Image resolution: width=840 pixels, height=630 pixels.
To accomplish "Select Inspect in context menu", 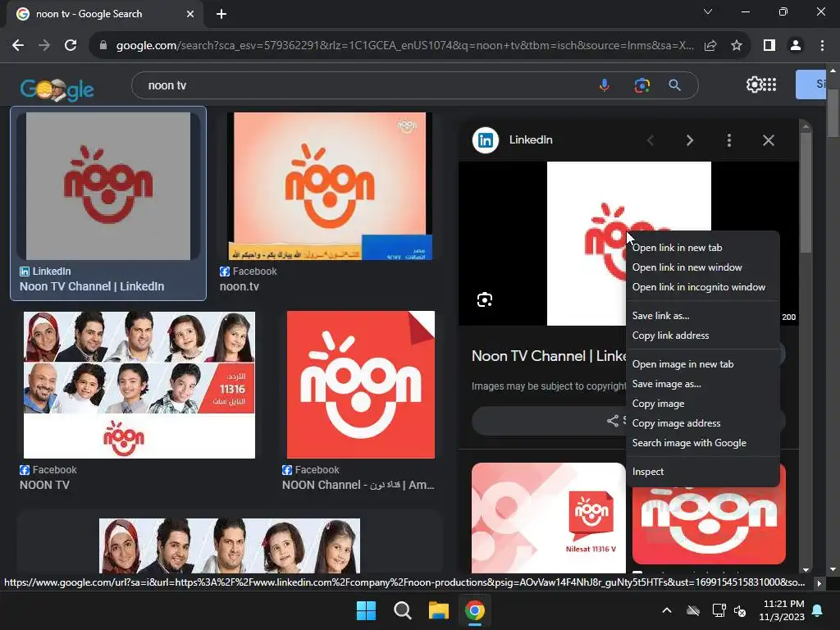I will [648, 472].
